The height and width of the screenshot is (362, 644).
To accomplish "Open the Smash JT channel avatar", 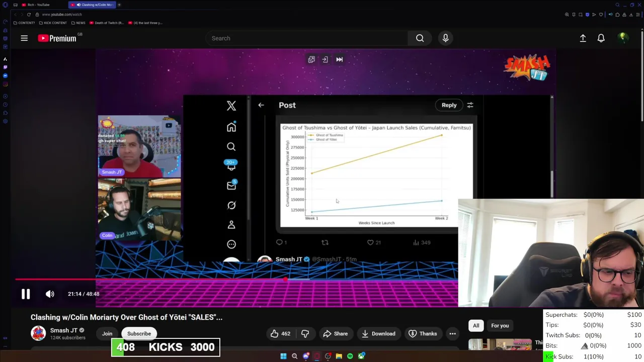I will (38, 333).
